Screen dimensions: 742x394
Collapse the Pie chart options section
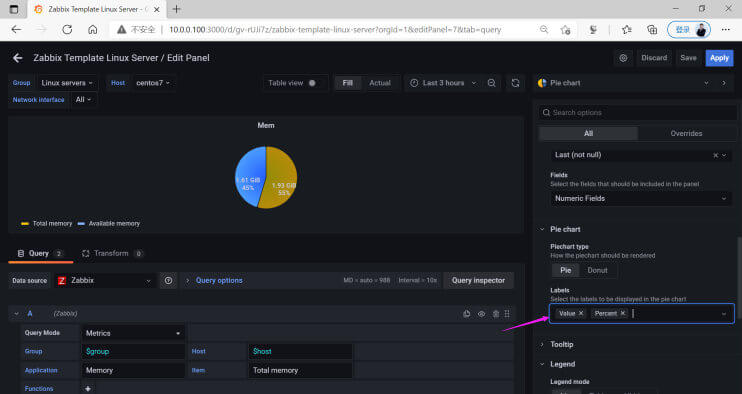565,229
